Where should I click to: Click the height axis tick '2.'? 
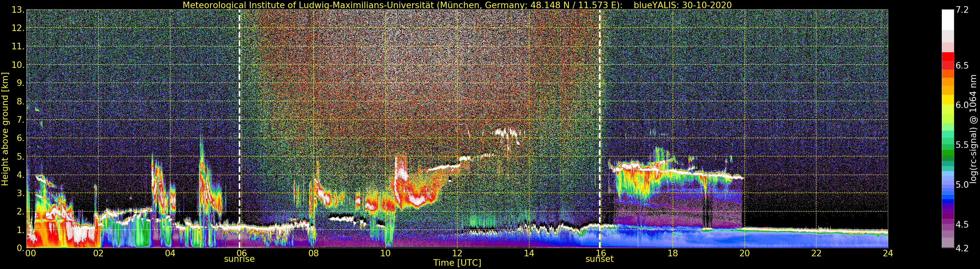[x=21, y=211]
